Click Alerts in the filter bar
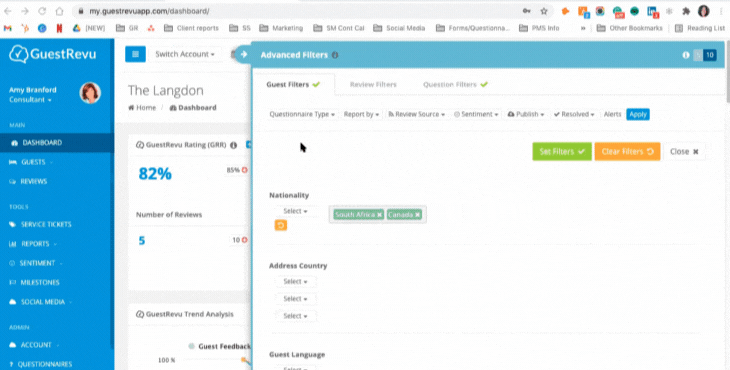 tap(612, 114)
